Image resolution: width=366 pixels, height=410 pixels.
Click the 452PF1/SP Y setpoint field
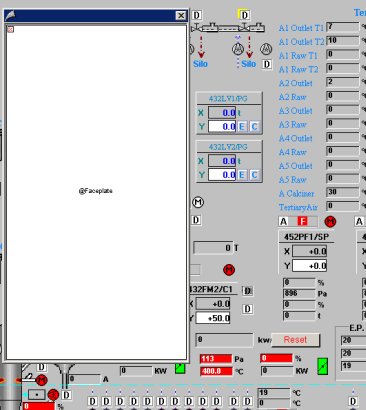point(310,266)
